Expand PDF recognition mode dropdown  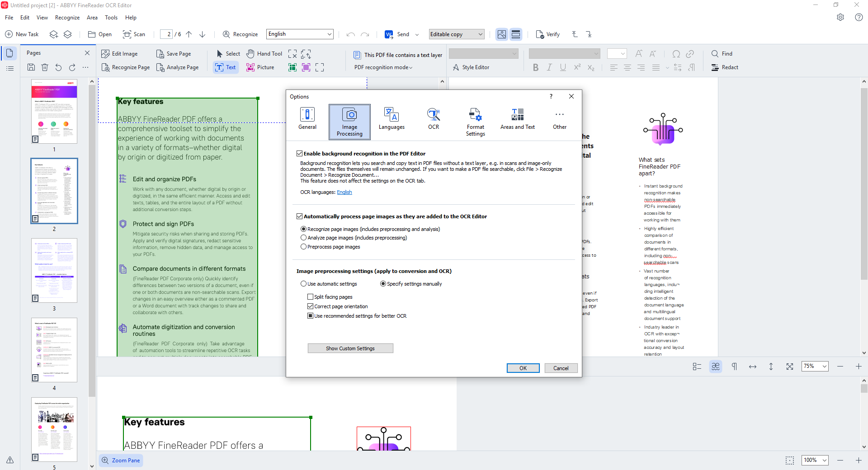pos(383,67)
